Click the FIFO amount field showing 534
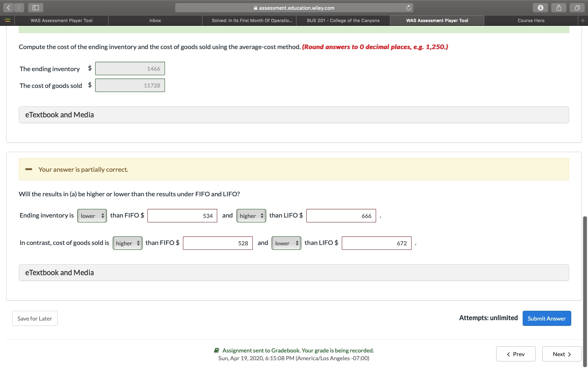 tap(182, 216)
